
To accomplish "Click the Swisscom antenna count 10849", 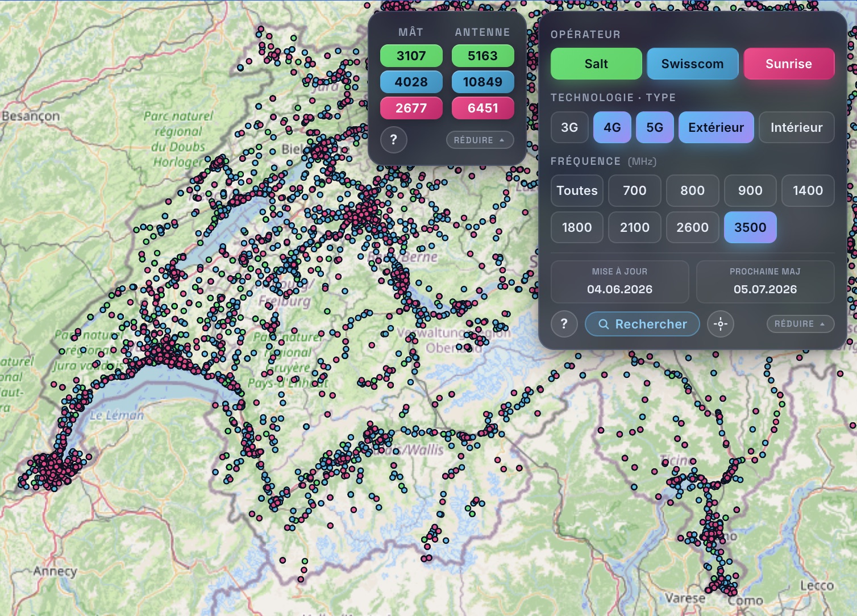I will tap(482, 82).
